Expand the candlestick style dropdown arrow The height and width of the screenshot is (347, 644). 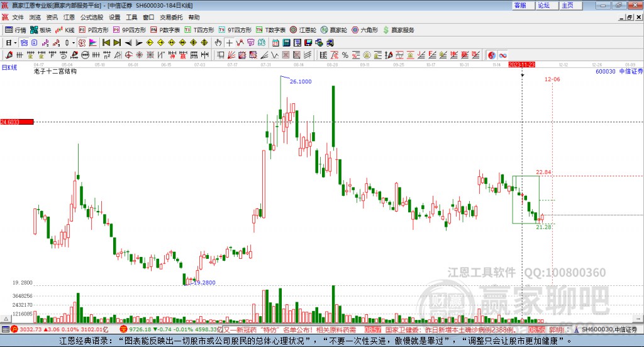point(74,43)
